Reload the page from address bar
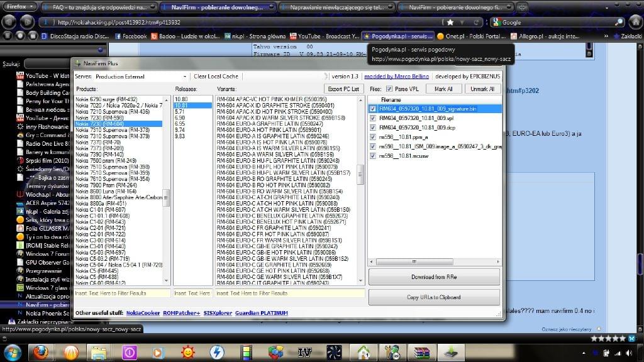Viewport: 644px width, 362px height. coord(477,22)
